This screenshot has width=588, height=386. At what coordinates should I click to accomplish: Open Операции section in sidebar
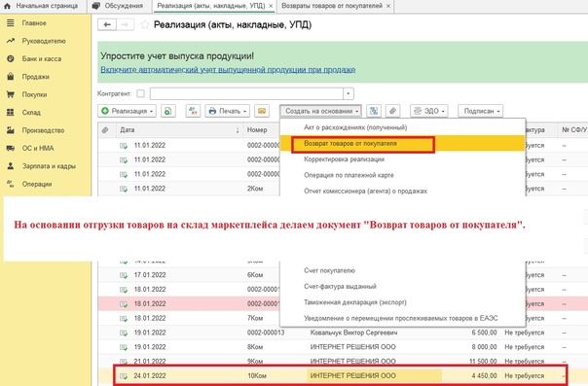pyautogui.click(x=37, y=184)
